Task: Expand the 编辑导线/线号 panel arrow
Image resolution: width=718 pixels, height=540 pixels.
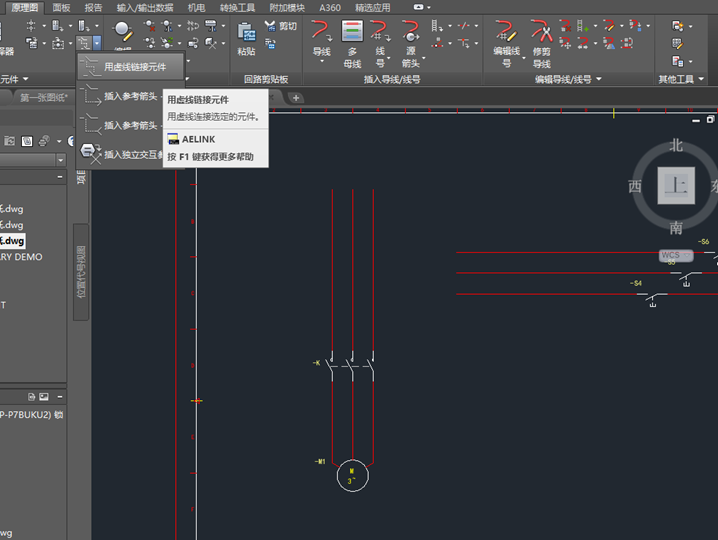Action: [598, 79]
